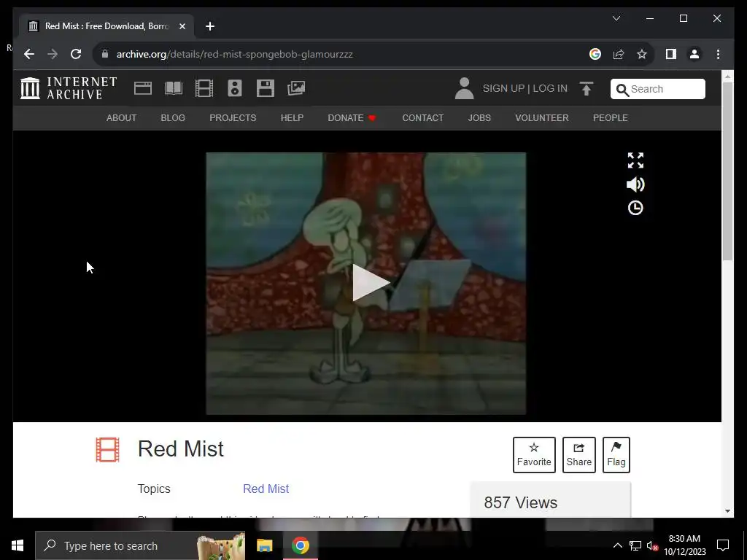Click the red film strip media type icon
This screenshot has width=747, height=560.
pos(108,450)
